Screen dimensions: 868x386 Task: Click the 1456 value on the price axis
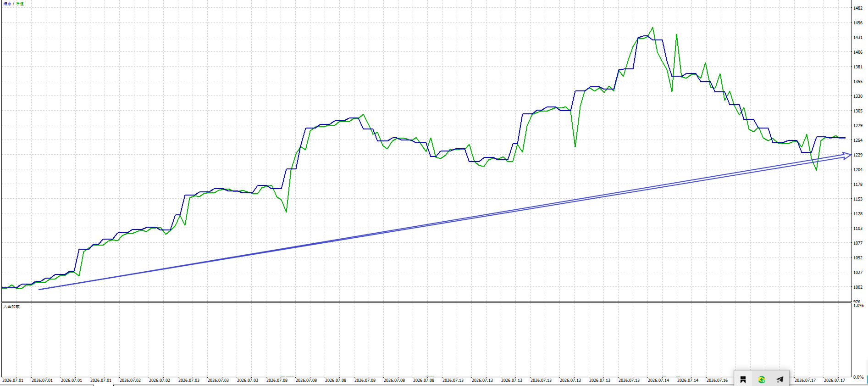857,23
